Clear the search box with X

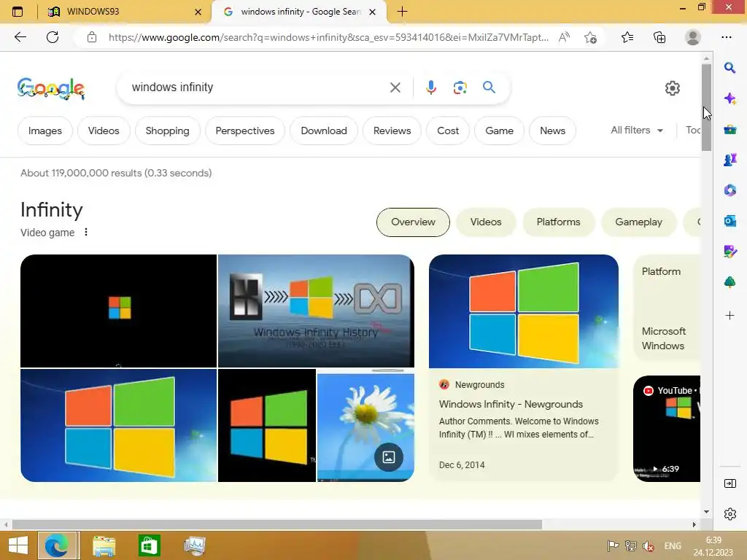click(x=395, y=87)
